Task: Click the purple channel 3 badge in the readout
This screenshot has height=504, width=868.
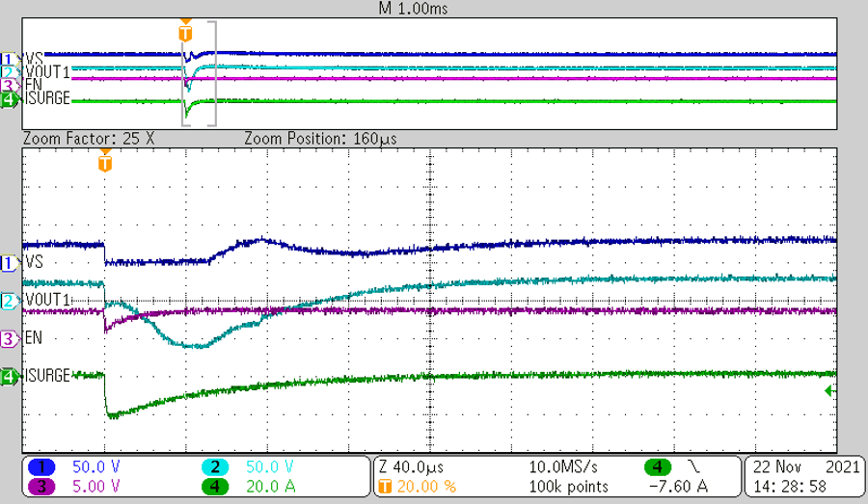Action: click(x=41, y=487)
